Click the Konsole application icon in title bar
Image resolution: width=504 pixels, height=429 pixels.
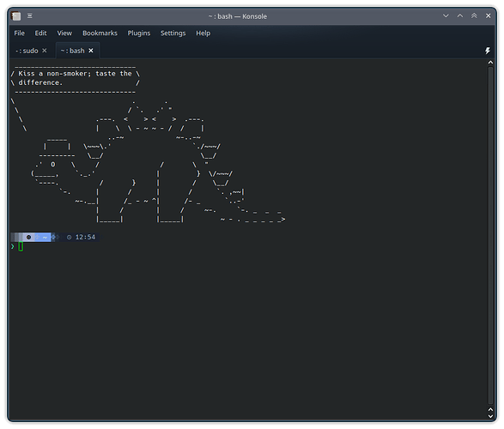point(16,16)
